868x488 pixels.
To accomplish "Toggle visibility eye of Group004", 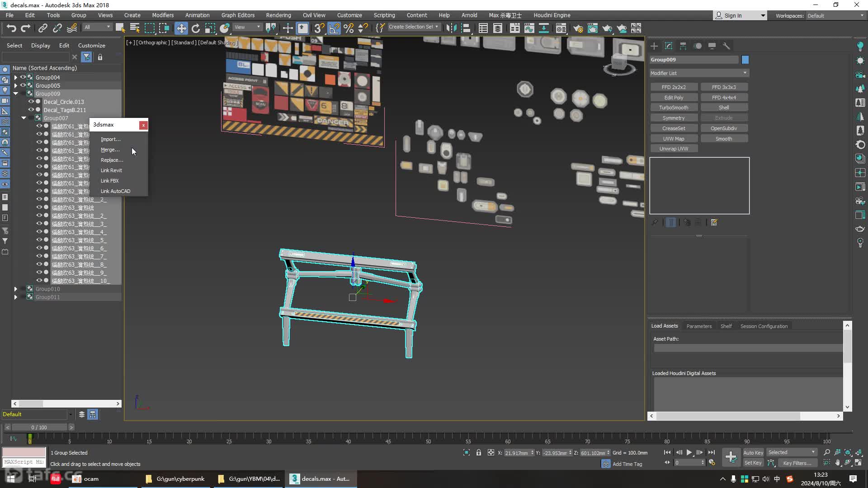I will 23,77.
